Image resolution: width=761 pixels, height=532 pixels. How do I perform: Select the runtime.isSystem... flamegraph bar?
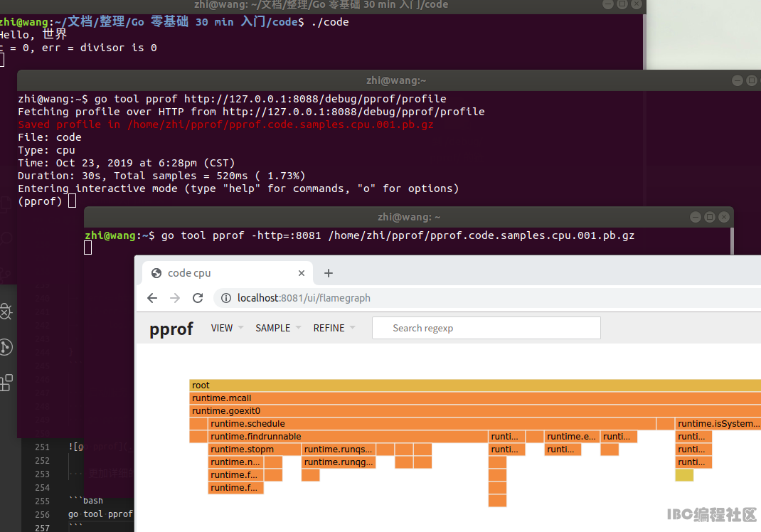pyautogui.click(x=718, y=424)
